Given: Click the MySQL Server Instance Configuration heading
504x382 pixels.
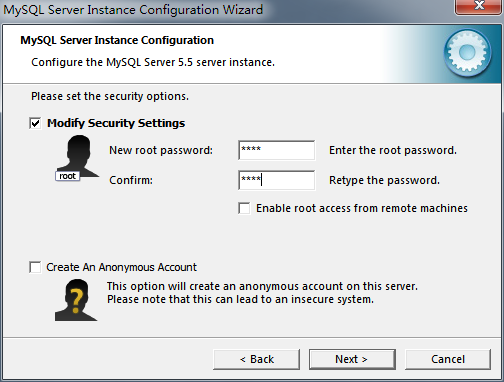Looking at the screenshot, I should pyautogui.click(x=117, y=40).
